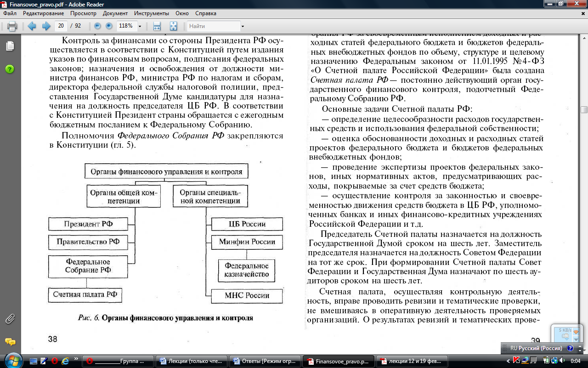Switch to Лекции (только чтение) Word taskbar button

click(192, 361)
